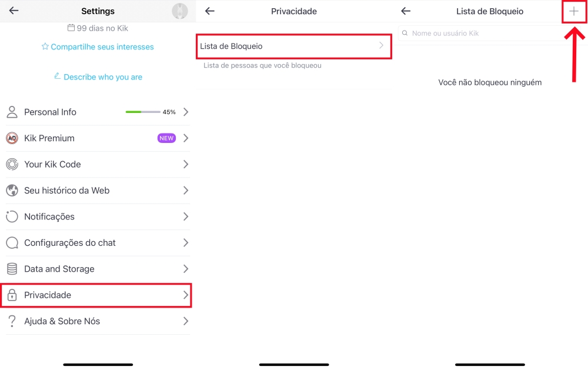The width and height of the screenshot is (588, 370).
Task: Select the Configurações do chat bubble icon
Action: pyautogui.click(x=12, y=243)
